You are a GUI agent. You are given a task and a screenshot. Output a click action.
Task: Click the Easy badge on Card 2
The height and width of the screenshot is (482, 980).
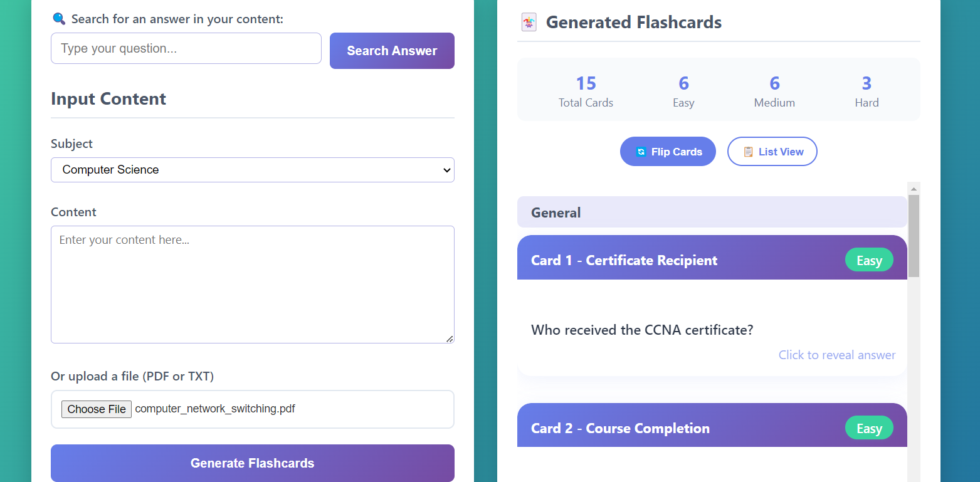pyautogui.click(x=869, y=429)
